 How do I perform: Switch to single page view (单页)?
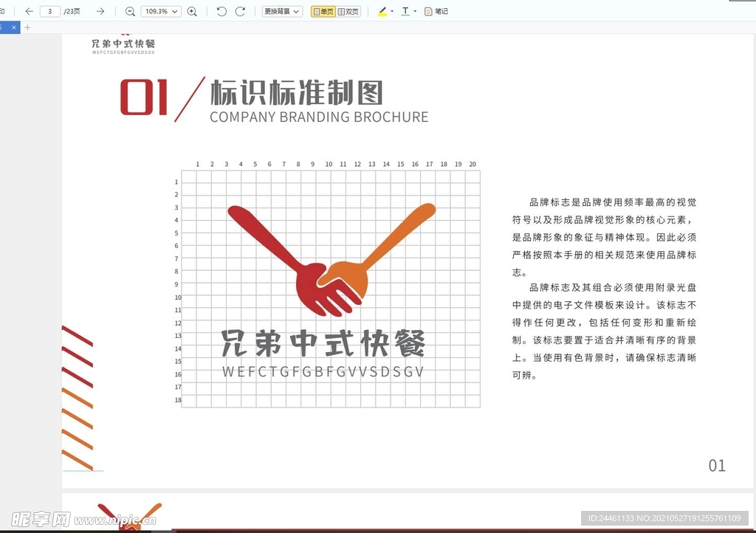pyautogui.click(x=323, y=12)
